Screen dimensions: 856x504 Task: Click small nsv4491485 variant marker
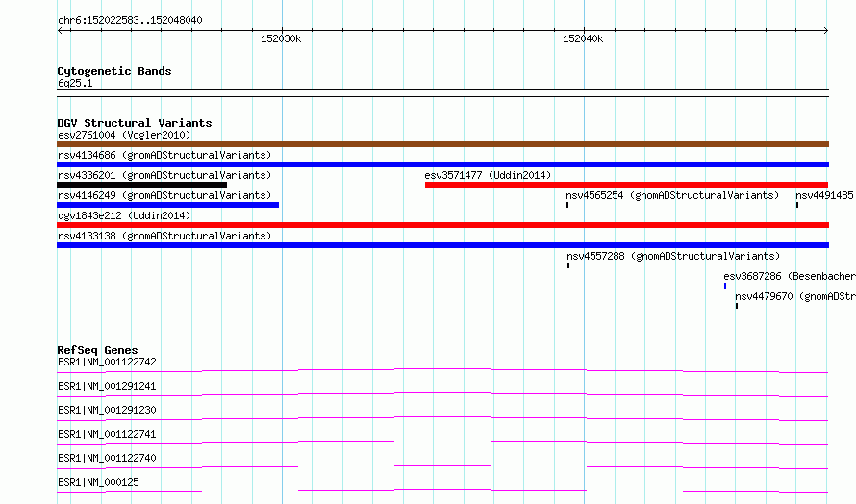tap(797, 205)
